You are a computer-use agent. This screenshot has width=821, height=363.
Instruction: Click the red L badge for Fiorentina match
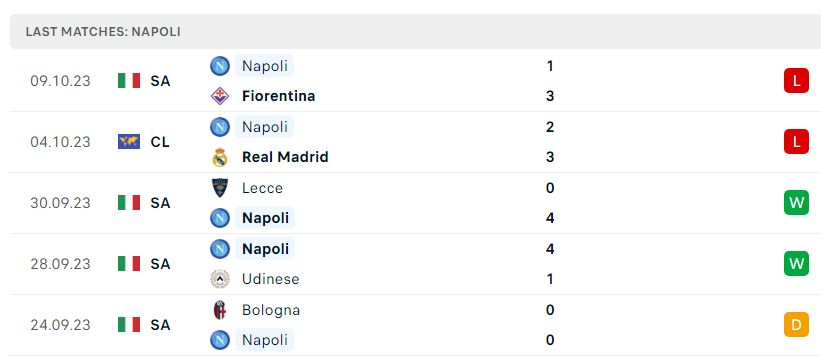(796, 81)
